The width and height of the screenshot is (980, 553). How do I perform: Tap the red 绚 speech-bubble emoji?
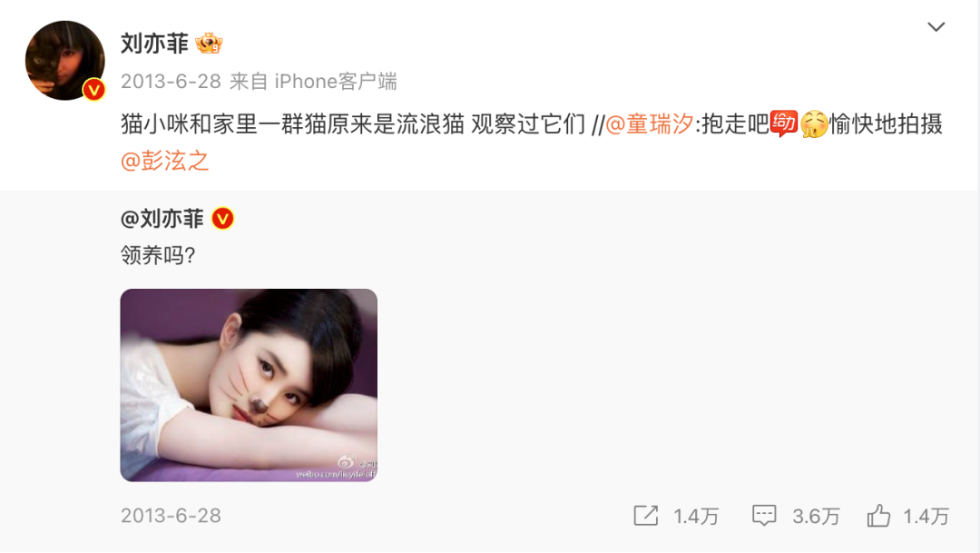tap(784, 123)
